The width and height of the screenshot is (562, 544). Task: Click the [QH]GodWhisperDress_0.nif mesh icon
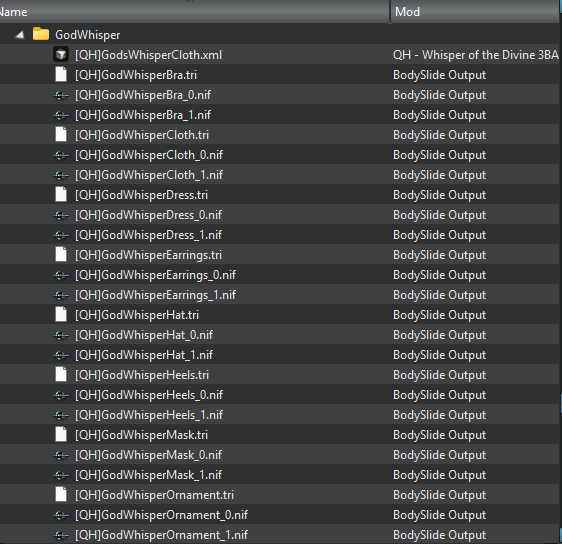61,215
